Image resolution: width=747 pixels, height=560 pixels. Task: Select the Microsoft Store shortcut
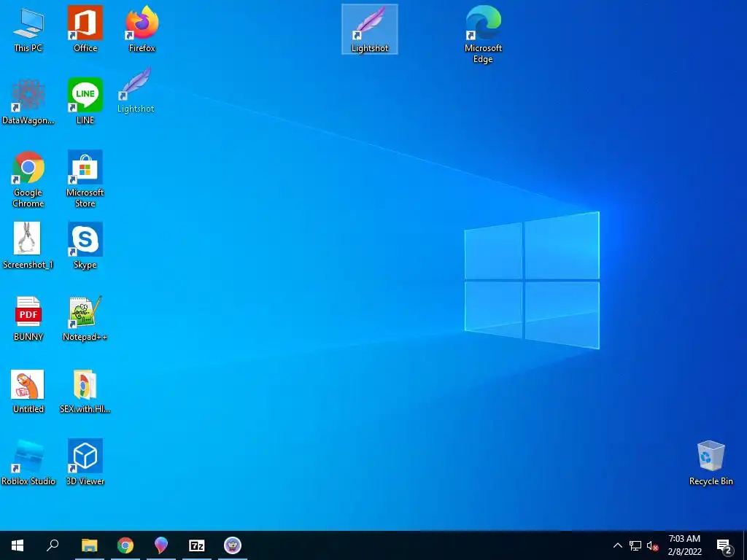(85, 179)
